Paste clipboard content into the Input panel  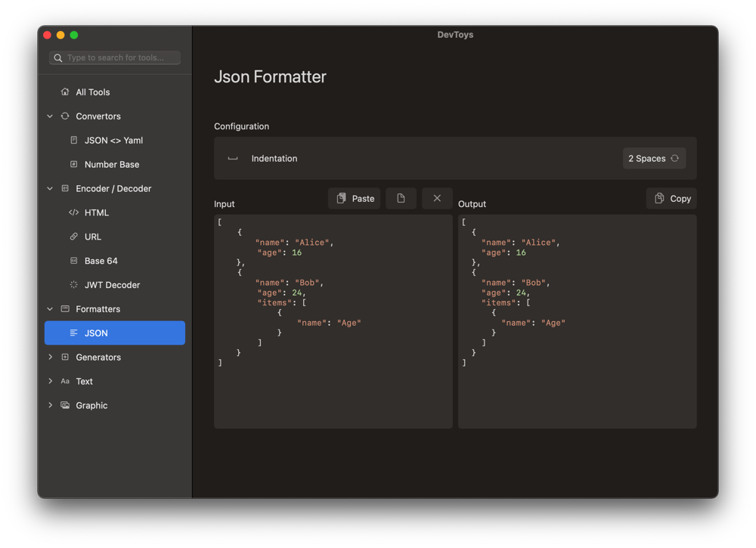[x=354, y=198]
